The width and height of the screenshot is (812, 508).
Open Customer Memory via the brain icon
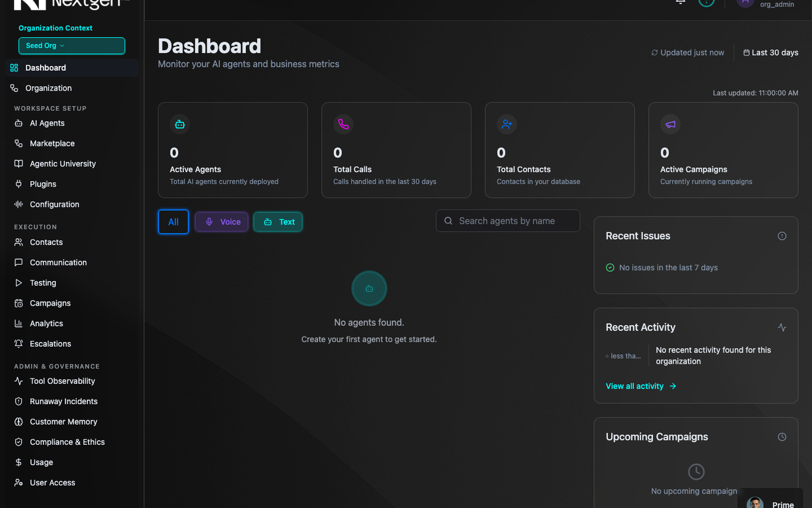[19, 421]
